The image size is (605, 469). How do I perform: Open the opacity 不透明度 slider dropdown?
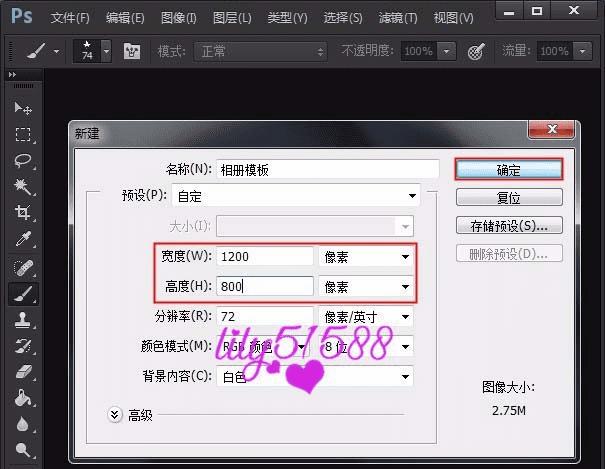pos(446,51)
